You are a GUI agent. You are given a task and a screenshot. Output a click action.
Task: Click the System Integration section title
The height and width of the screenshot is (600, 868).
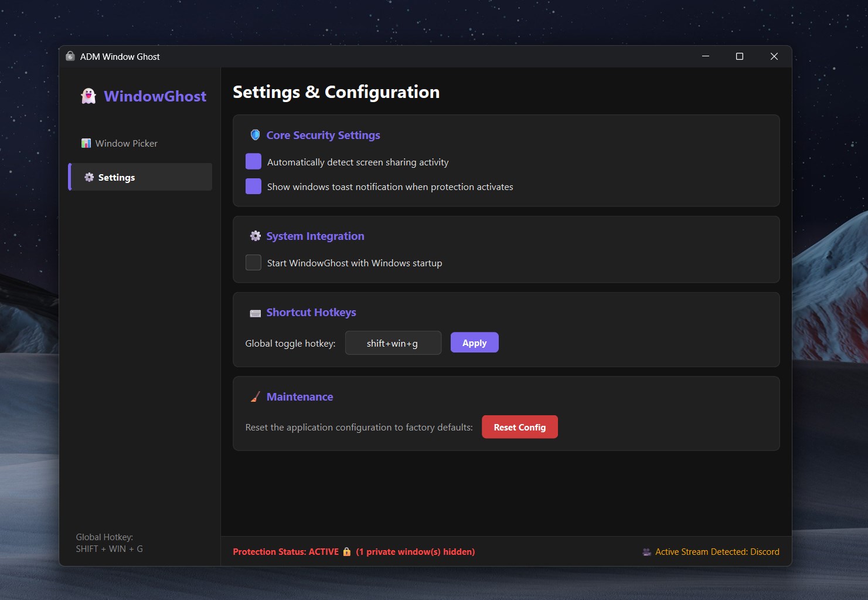(315, 236)
